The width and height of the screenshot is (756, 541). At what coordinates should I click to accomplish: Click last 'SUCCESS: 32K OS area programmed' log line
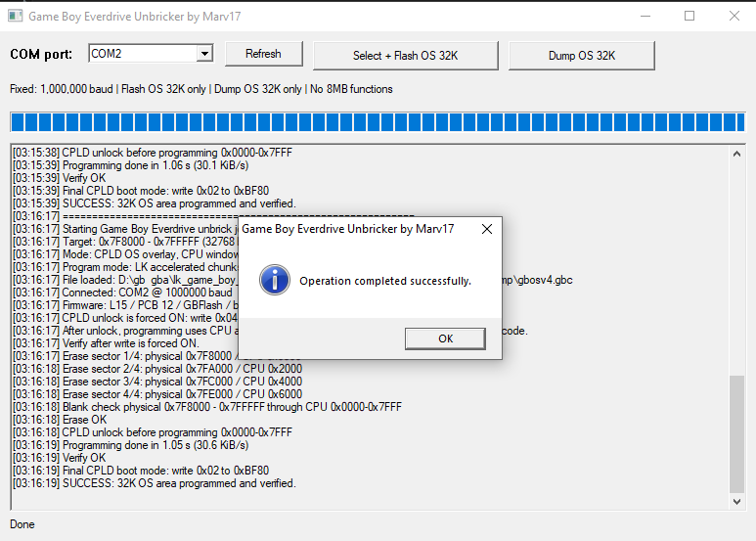[155, 483]
